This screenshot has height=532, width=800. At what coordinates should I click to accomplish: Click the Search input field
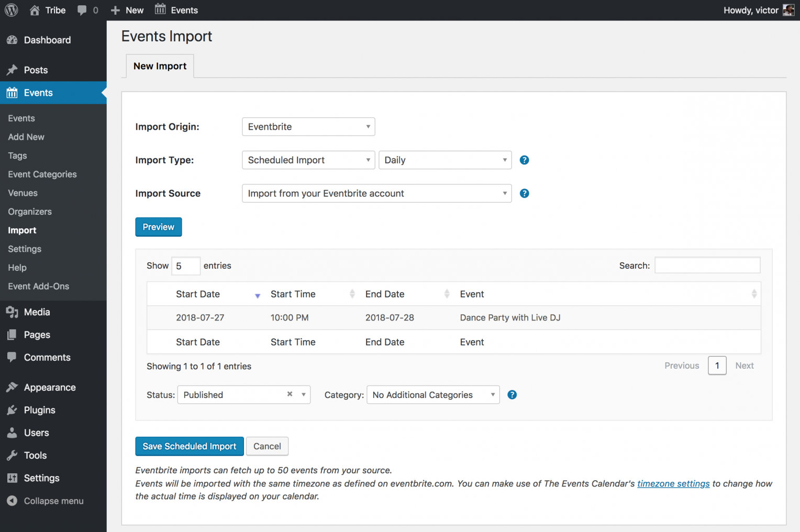707,265
